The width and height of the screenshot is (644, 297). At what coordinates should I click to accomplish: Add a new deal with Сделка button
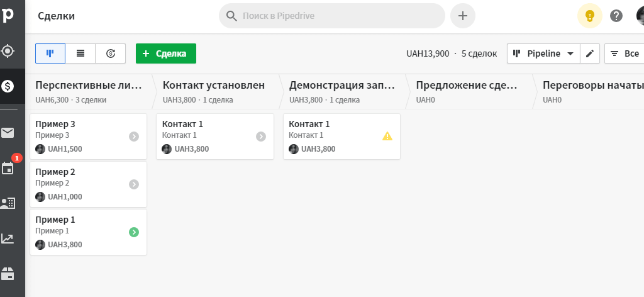(166, 53)
